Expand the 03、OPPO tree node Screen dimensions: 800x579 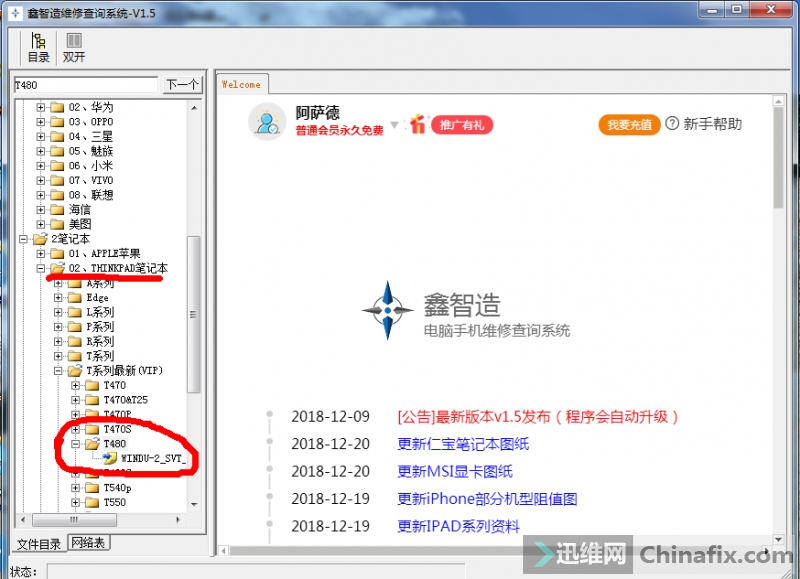[40, 122]
